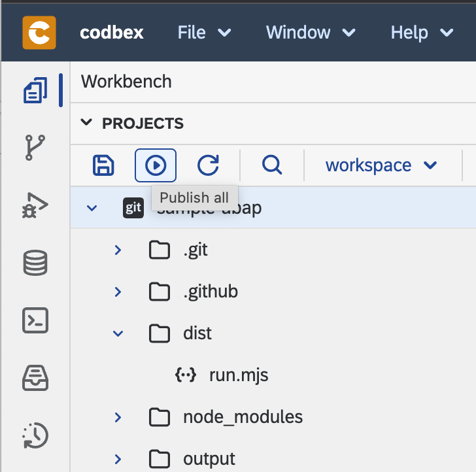The width and height of the screenshot is (476, 472).
Task: Open the Terminal perspective icon
Action: point(35,320)
